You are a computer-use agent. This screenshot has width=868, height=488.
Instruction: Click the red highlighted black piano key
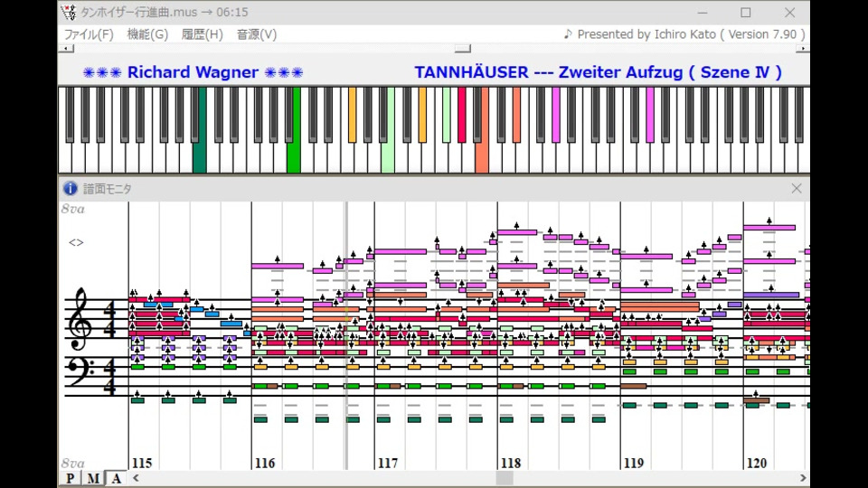tap(462, 115)
